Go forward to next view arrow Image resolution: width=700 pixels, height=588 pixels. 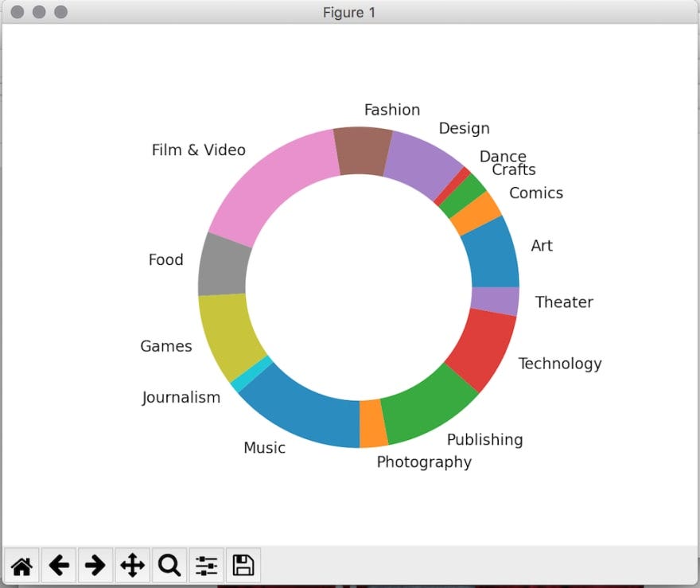(95, 566)
